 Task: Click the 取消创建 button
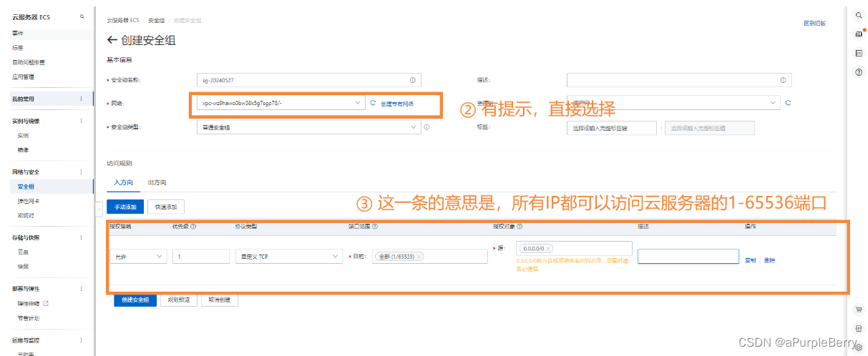pyautogui.click(x=219, y=300)
